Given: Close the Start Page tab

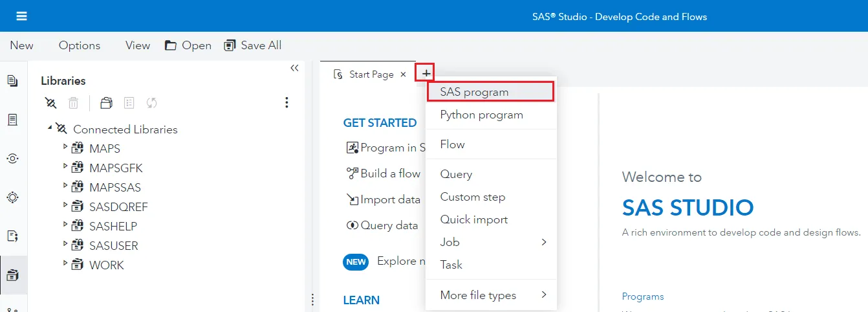Looking at the screenshot, I should (403, 74).
